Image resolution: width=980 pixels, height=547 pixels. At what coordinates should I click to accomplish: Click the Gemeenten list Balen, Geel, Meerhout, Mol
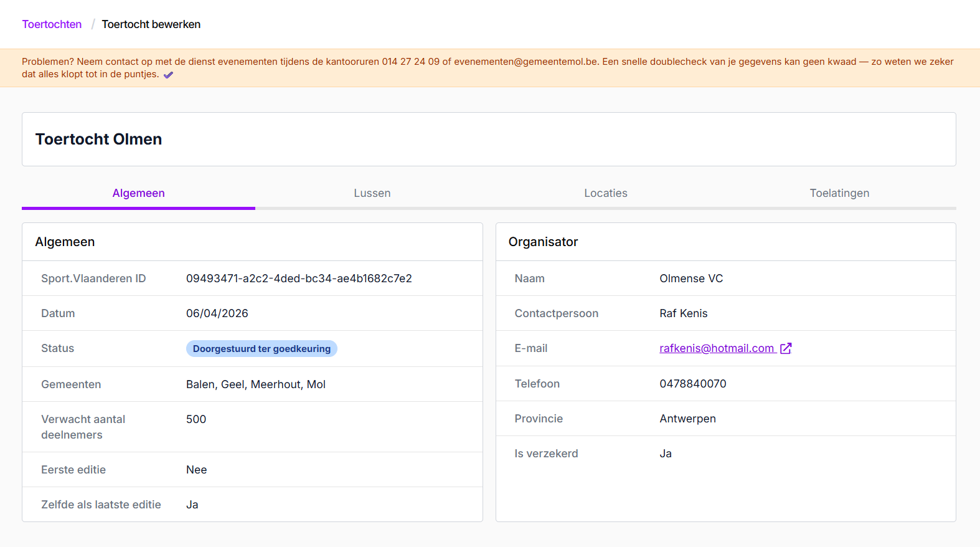coord(255,384)
